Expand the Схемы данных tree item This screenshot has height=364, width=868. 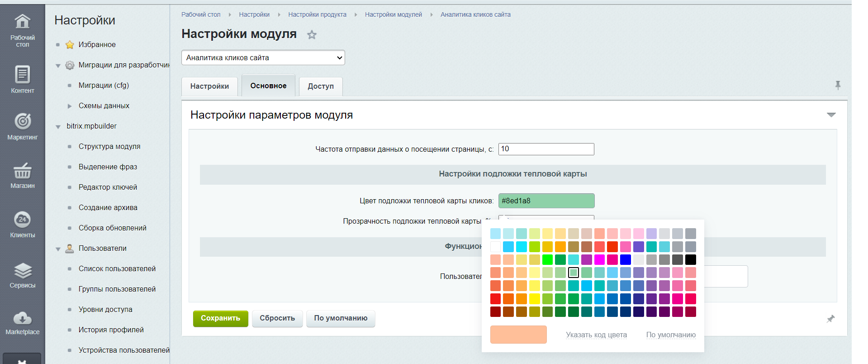coord(70,106)
